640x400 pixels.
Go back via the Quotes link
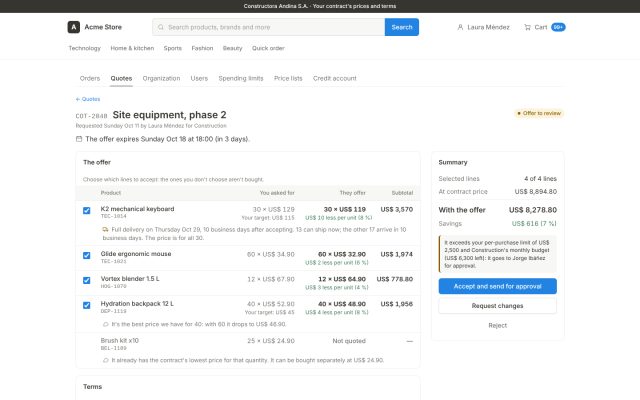coord(88,99)
